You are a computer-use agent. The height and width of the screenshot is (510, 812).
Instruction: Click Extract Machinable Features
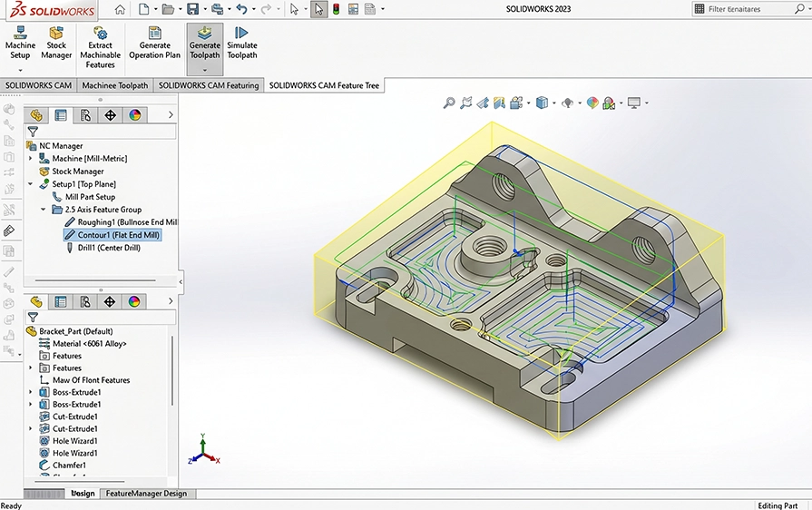click(x=100, y=47)
